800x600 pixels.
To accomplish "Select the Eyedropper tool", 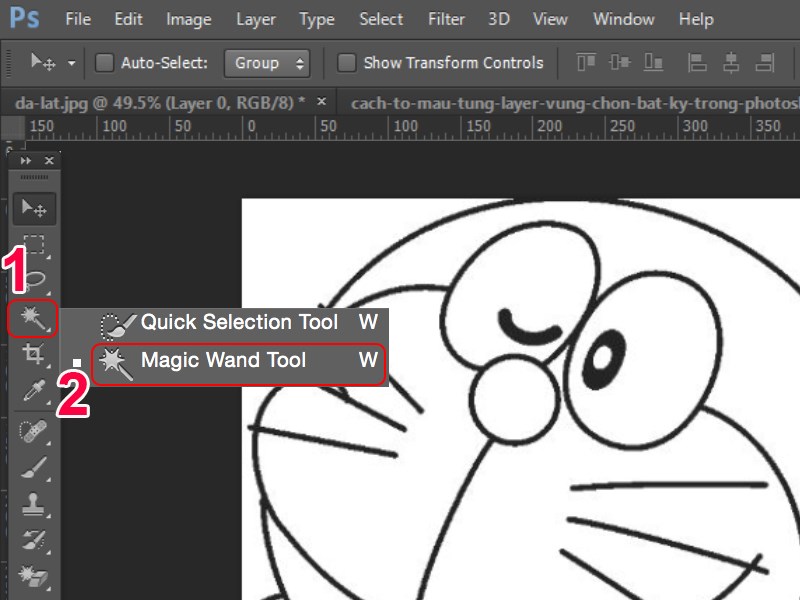I will pos(34,391).
